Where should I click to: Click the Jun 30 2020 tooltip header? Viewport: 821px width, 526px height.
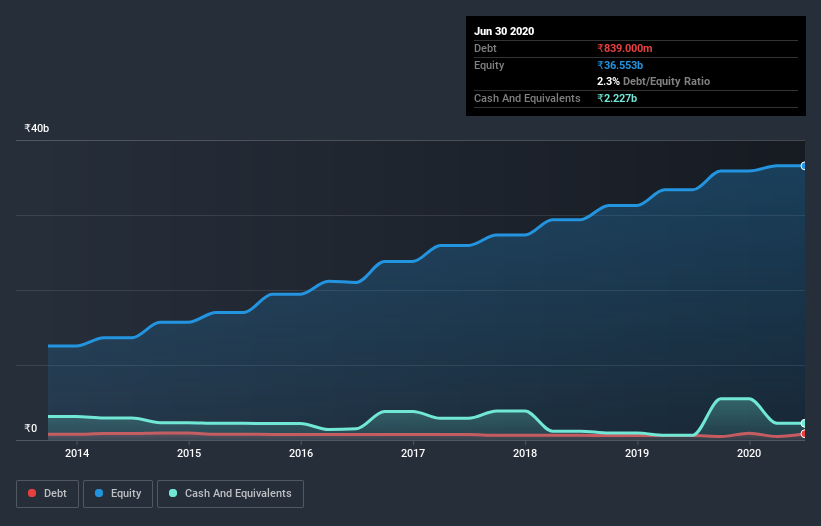[x=504, y=31]
